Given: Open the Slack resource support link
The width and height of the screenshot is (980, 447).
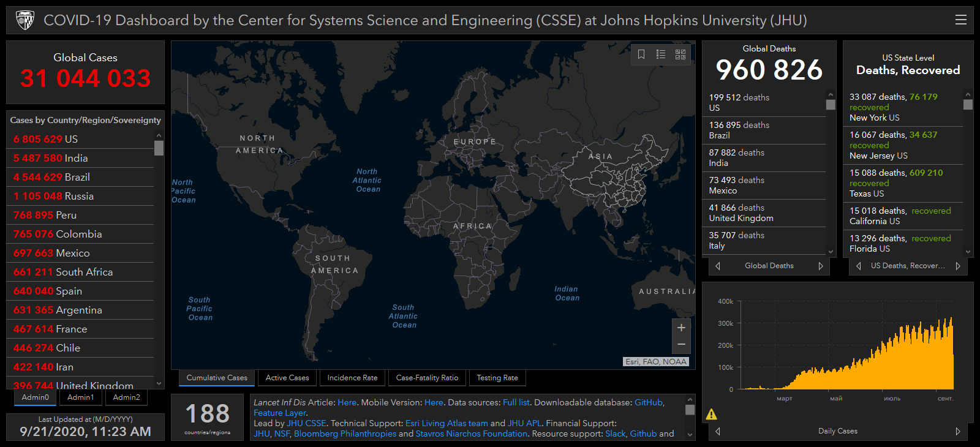Looking at the screenshot, I should [616, 434].
